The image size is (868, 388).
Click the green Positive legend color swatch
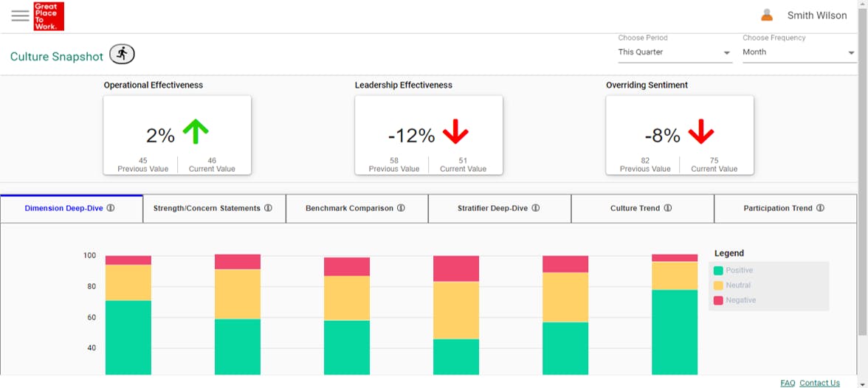pos(718,271)
